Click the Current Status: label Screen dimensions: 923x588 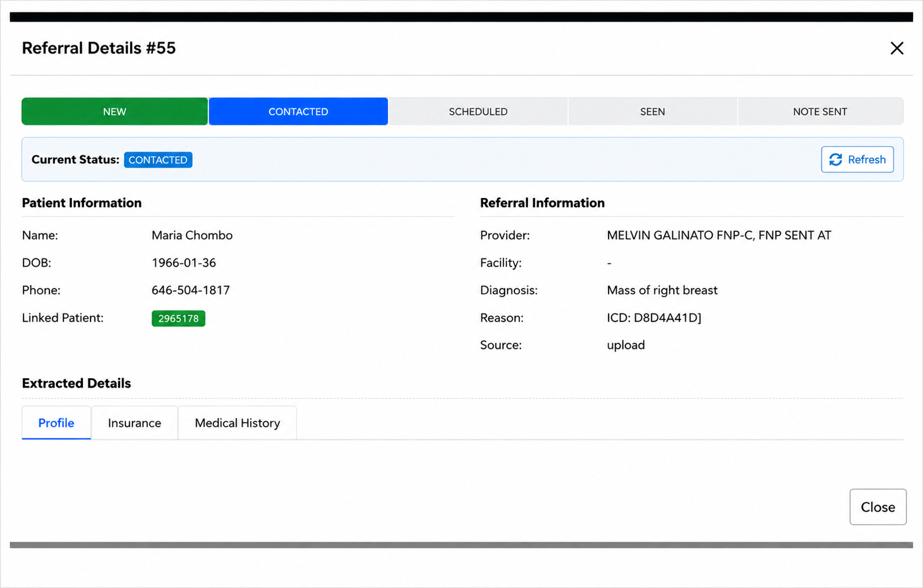(x=75, y=160)
